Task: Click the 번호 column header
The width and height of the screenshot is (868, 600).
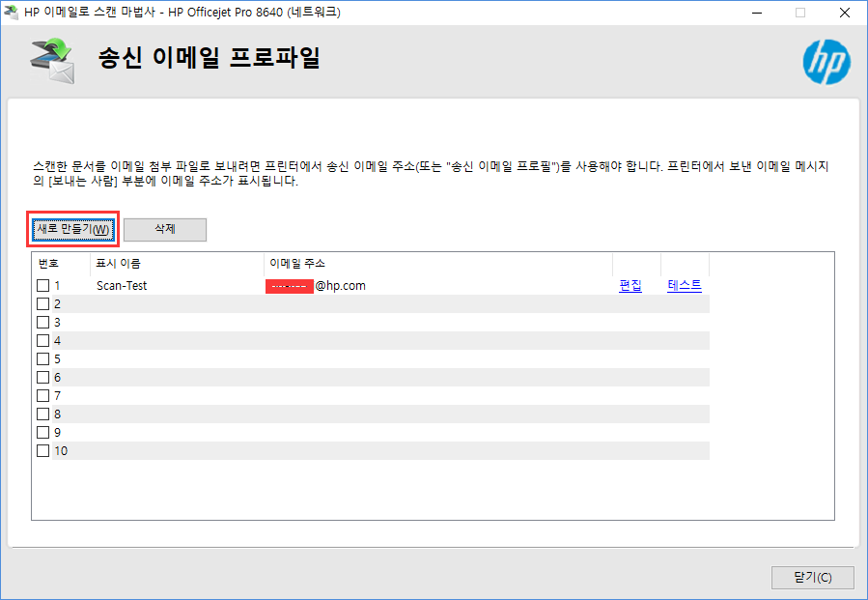Action: tap(61, 264)
